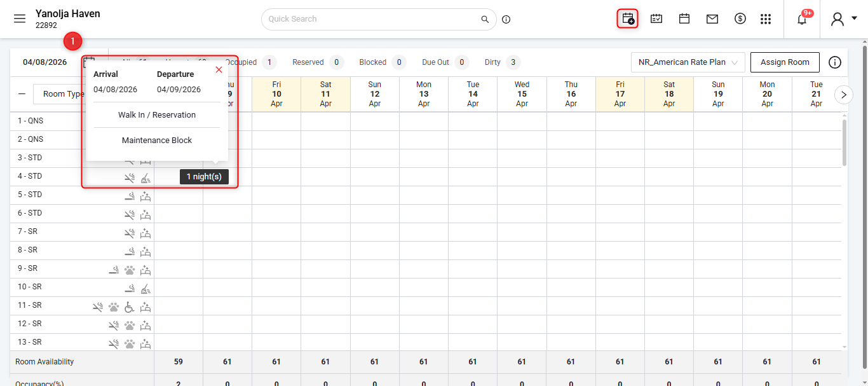Select room row 1 - QNS
The image size is (868, 386).
pyautogui.click(x=31, y=121)
